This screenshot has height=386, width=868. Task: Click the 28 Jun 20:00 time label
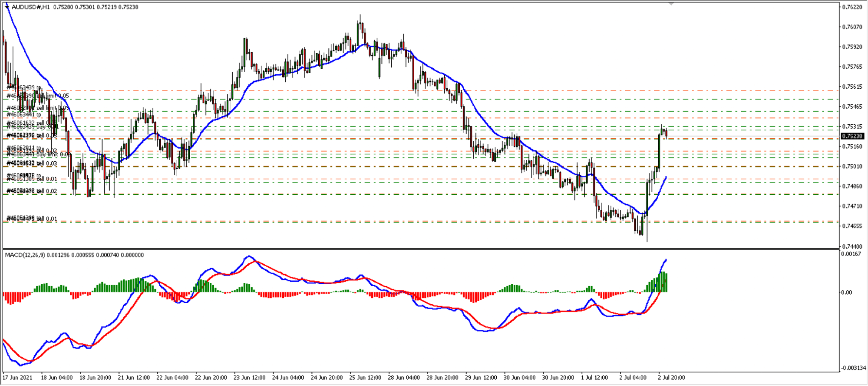(442, 377)
